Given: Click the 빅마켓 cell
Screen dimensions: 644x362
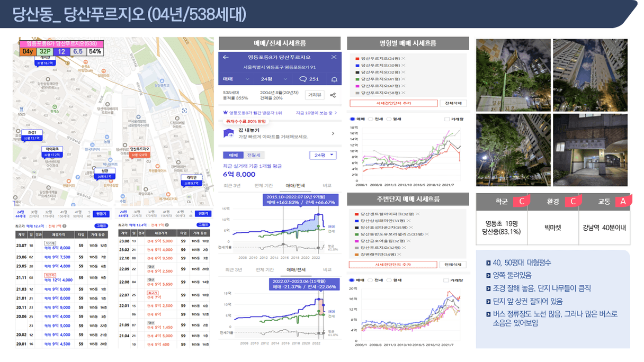Looking at the screenshot, I should coord(552,228).
